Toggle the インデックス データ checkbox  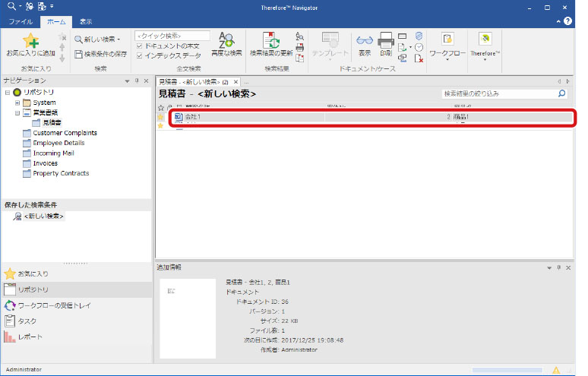[x=138, y=55]
